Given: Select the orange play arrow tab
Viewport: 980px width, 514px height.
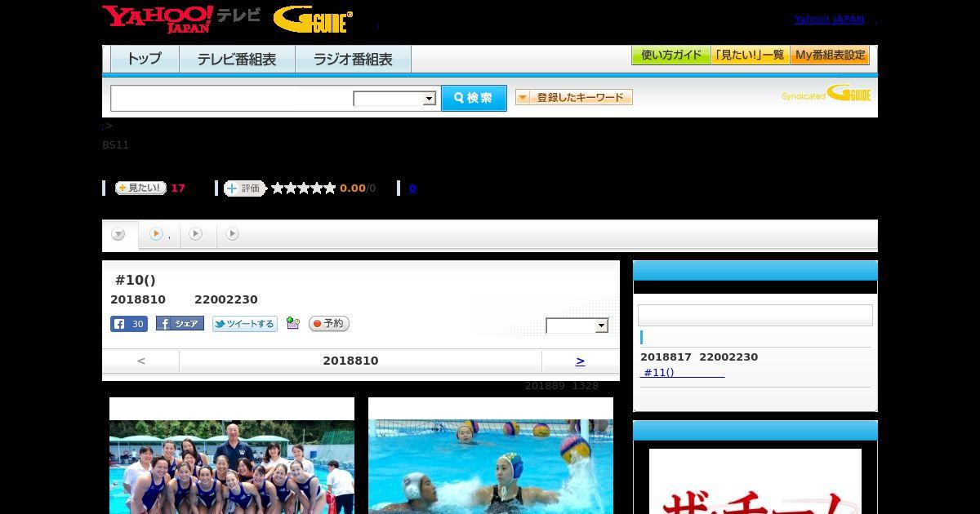Looking at the screenshot, I should click(158, 234).
